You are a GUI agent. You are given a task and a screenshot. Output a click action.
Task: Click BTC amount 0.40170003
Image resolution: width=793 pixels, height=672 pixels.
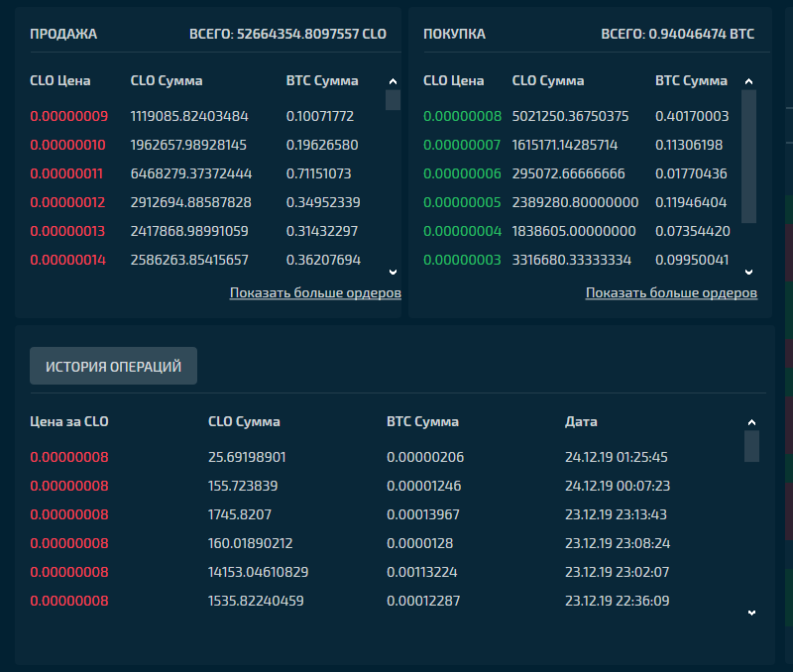point(692,116)
